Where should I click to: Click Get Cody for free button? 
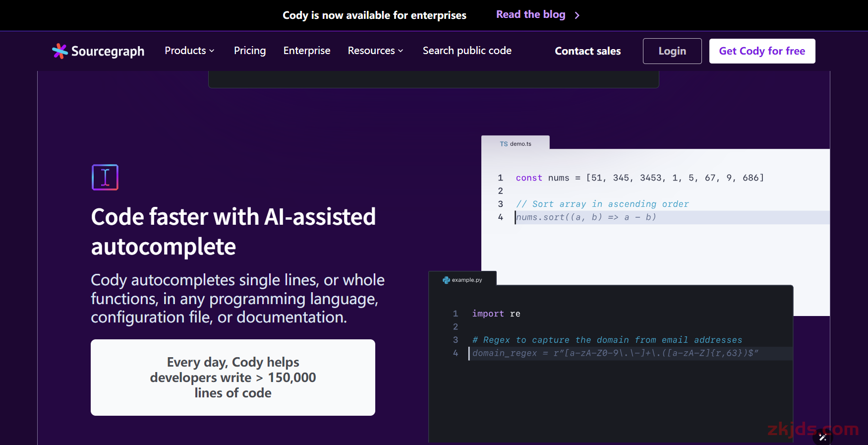pos(762,51)
